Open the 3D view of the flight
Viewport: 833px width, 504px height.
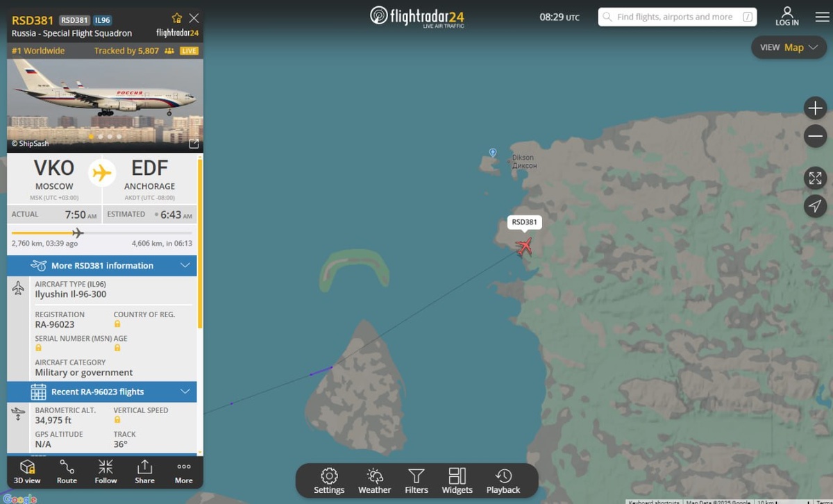[x=27, y=471]
